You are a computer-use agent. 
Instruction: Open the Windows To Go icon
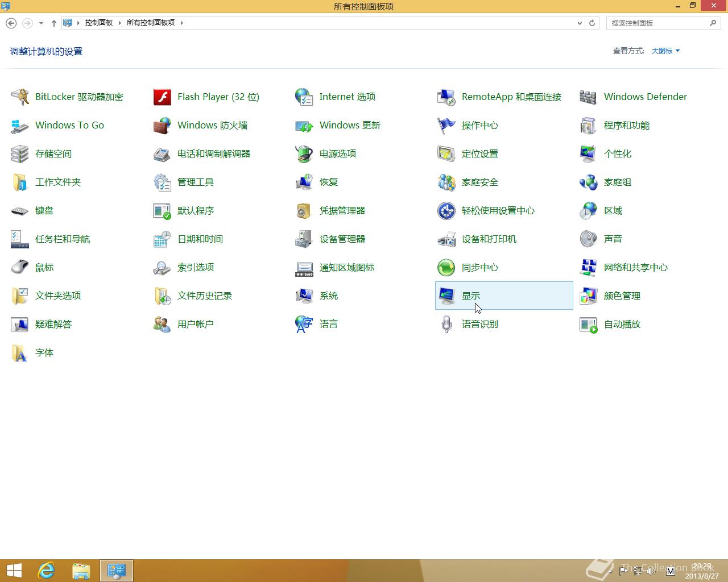[x=20, y=125]
